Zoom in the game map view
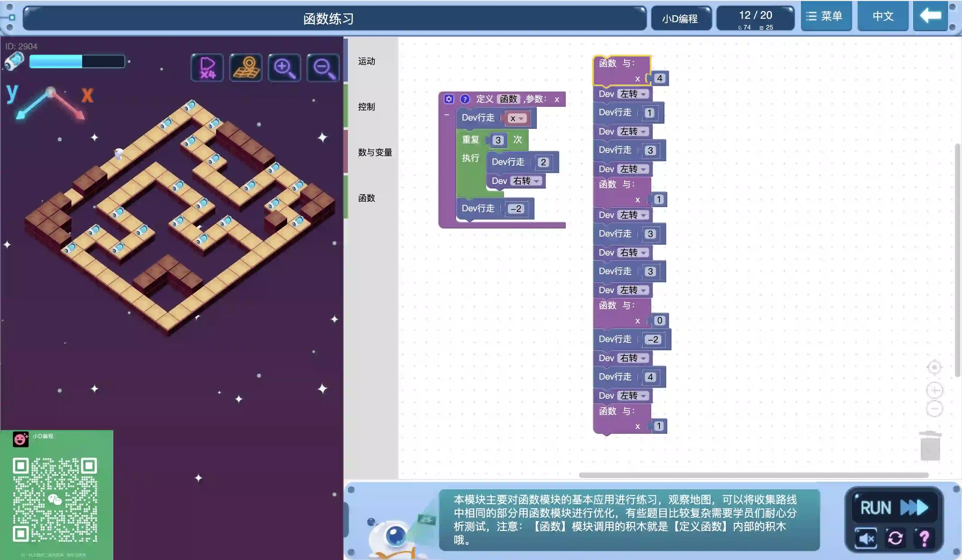 click(x=284, y=68)
